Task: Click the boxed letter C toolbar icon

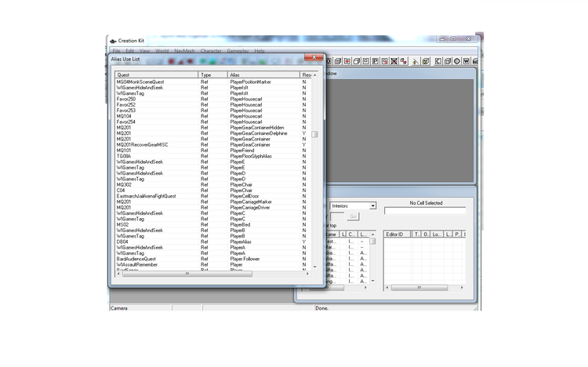Action: (x=438, y=61)
